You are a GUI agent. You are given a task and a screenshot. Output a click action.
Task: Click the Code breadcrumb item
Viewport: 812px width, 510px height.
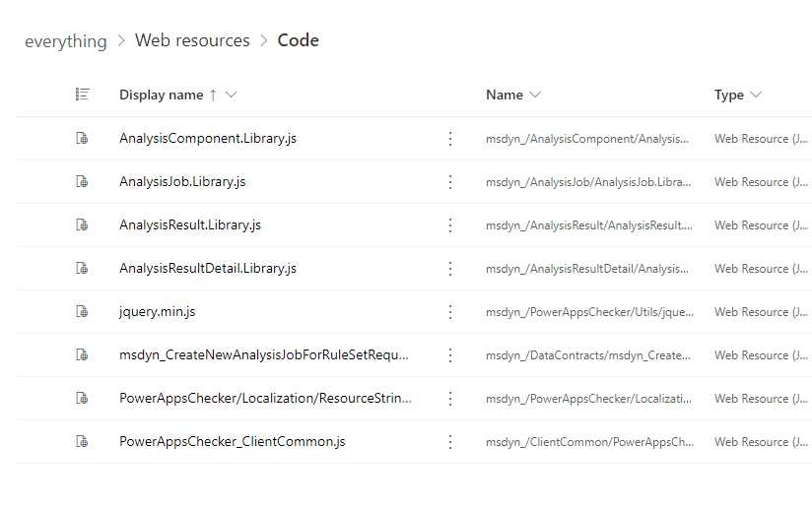[x=298, y=40]
